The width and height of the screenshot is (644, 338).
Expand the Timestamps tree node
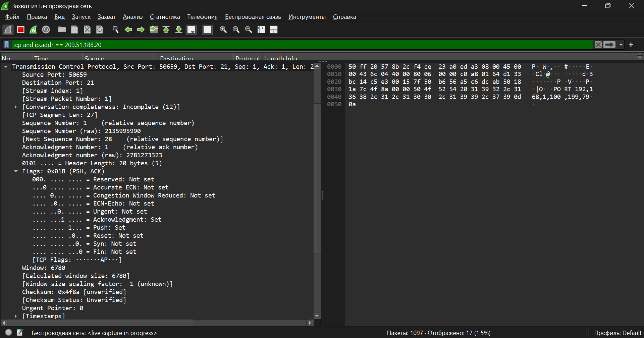pyautogui.click(x=16, y=316)
